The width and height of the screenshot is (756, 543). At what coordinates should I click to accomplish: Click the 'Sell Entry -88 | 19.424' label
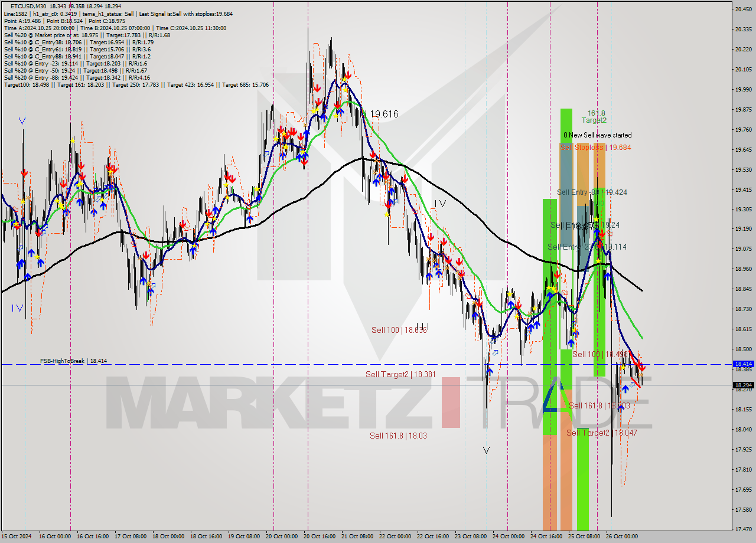pos(592,192)
